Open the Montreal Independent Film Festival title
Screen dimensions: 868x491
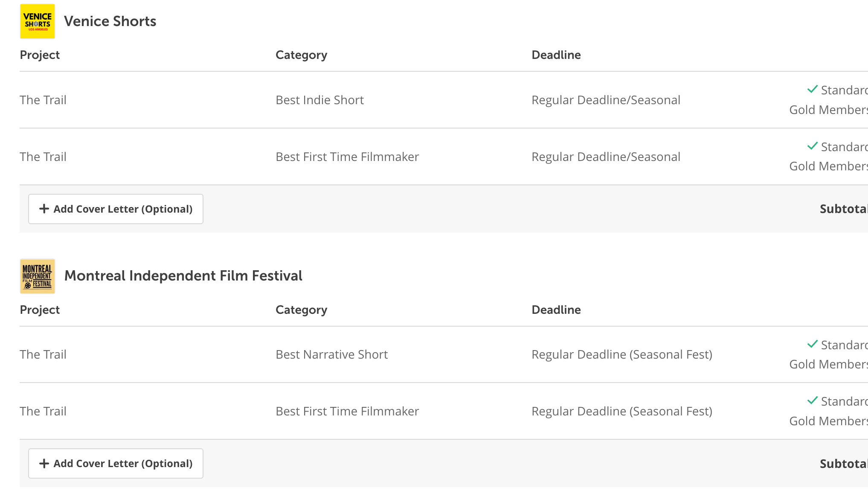tap(183, 276)
